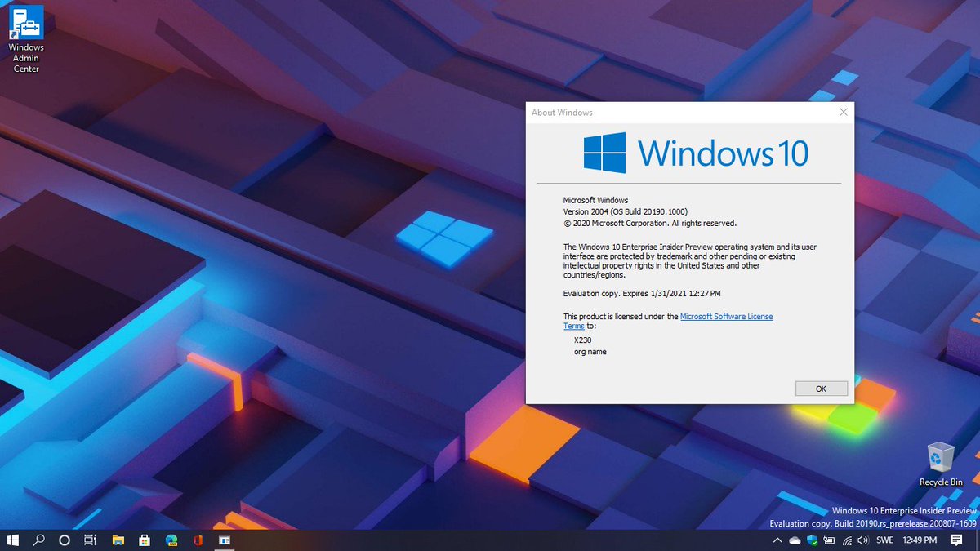The width and height of the screenshot is (980, 551).
Task: Open OneDrive cloud tray icon
Action: tap(795, 540)
